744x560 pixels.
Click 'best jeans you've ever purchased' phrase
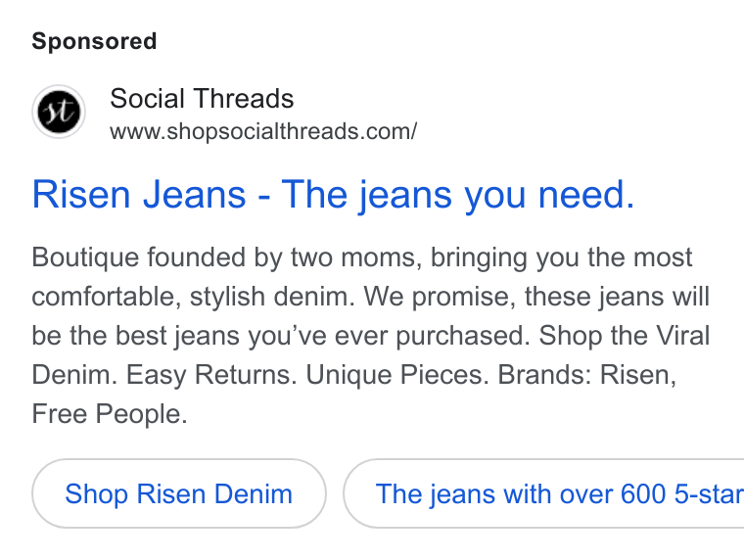click(323, 336)
